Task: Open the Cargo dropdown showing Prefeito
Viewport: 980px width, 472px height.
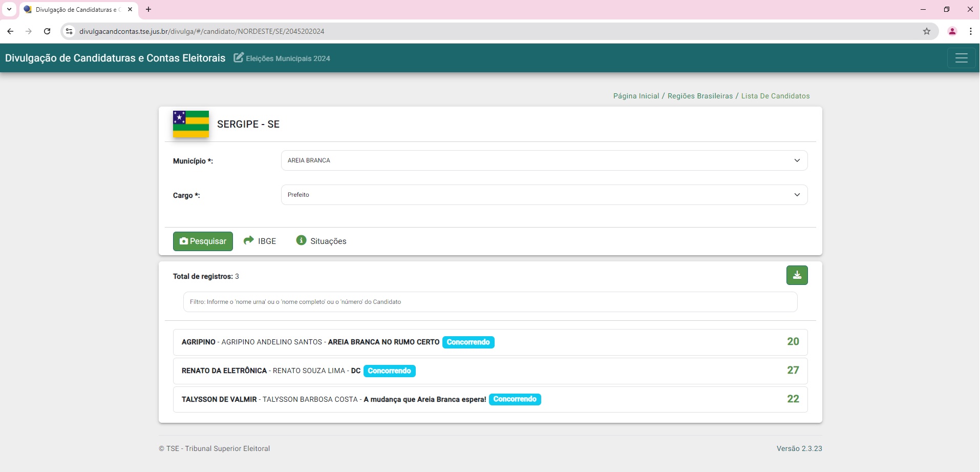Action: (544, 195)
